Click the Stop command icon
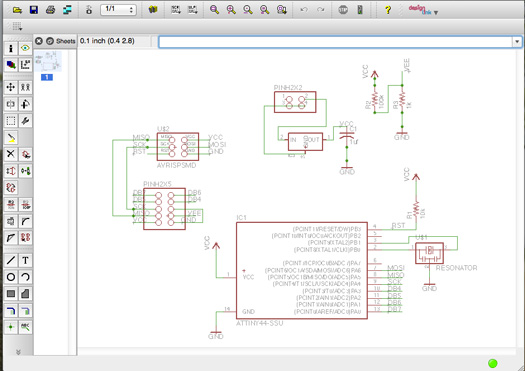The height and width of the screenshot is (371, 525). coord(343,10)
